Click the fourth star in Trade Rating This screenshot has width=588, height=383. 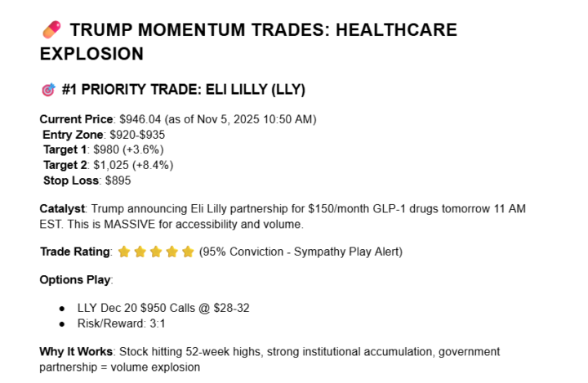pos(171,252)
